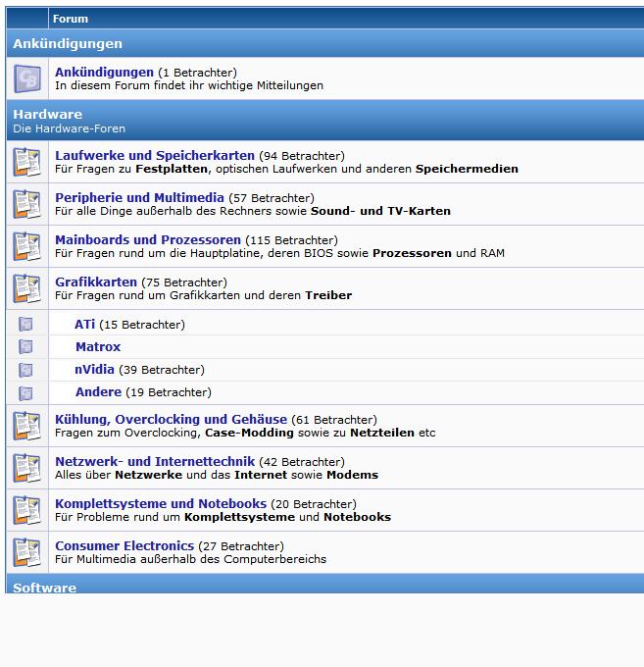The width and height of the screenshot is (644, 667).
Task: Click the bold word "Netzteilen"
Action: coord(382,433)
